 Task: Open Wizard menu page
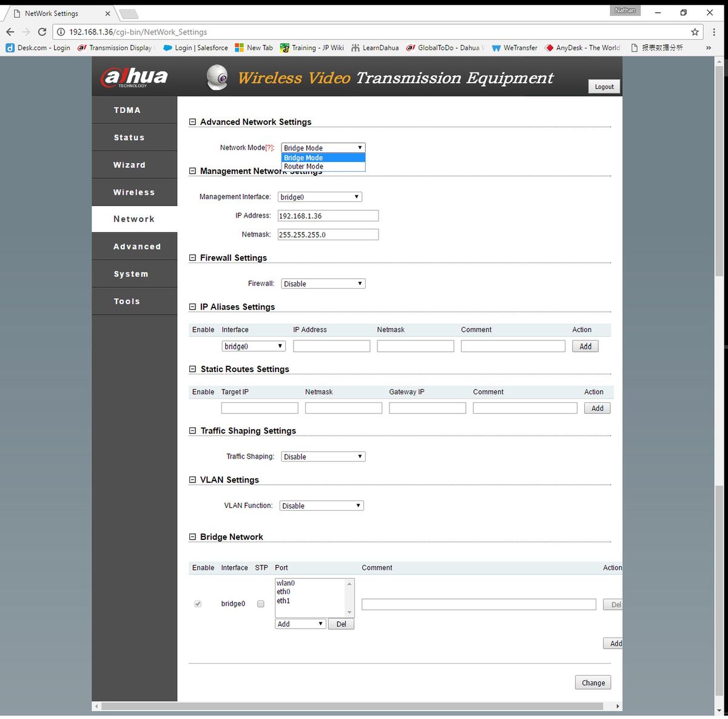click(x=134, y=165)
